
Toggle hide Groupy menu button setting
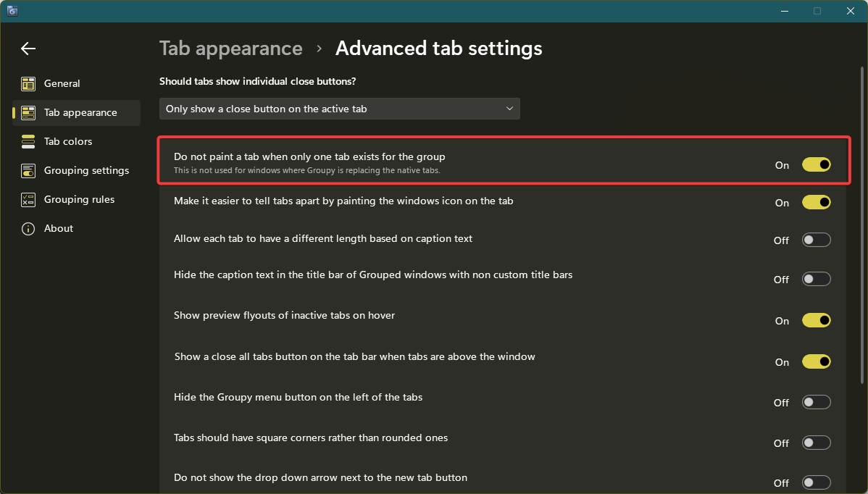tap(816, 402)
